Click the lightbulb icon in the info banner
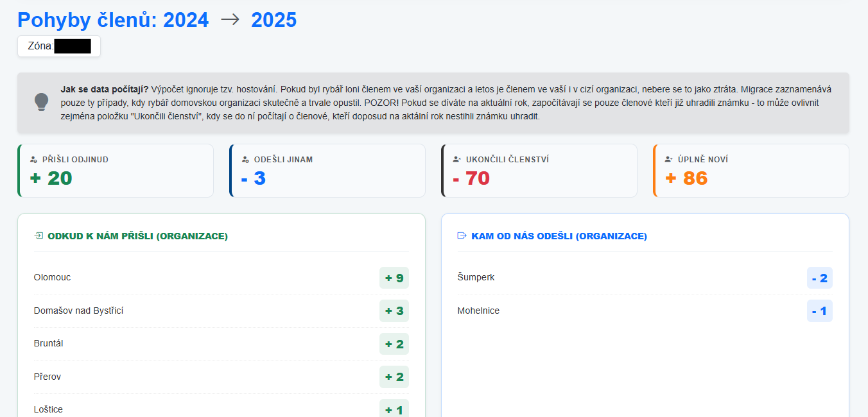Image resolution: width=868 pixels, height=417 pixels. tap(41, 101)
